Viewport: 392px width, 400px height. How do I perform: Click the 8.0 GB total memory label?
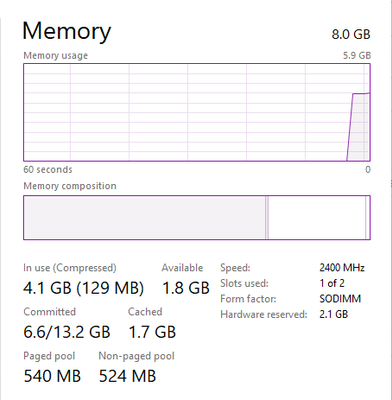point(351,34)
